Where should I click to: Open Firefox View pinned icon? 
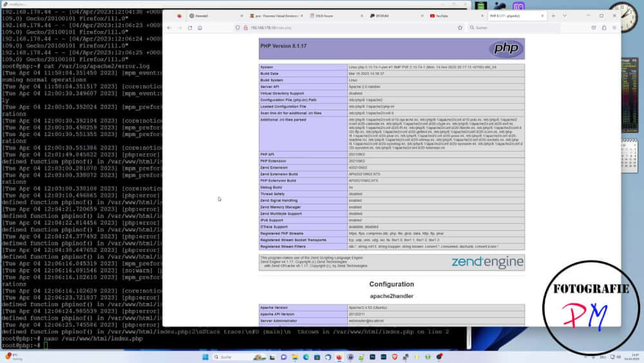coord(179,15)
